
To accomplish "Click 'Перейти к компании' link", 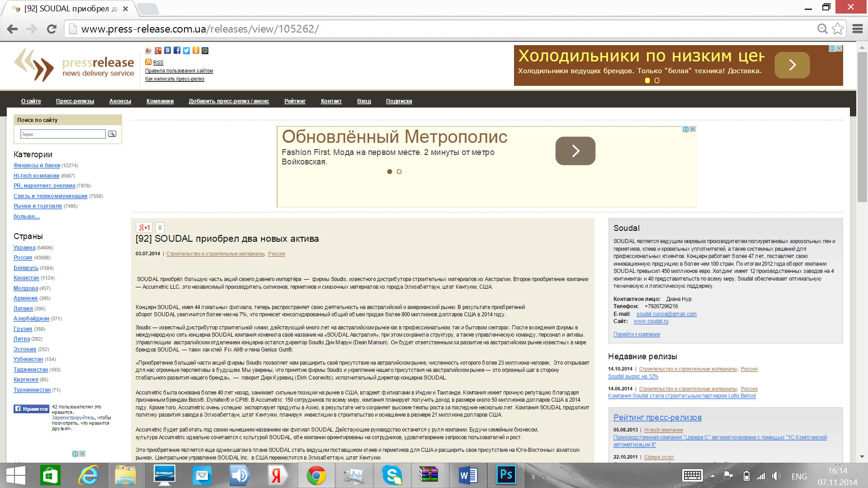I will [x=637, y=334].
